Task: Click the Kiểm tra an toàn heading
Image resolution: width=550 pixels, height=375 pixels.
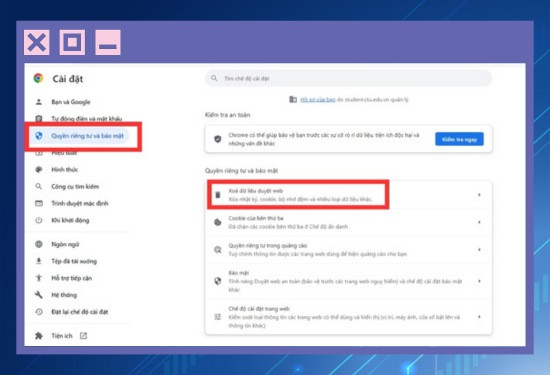Action: 227,115
